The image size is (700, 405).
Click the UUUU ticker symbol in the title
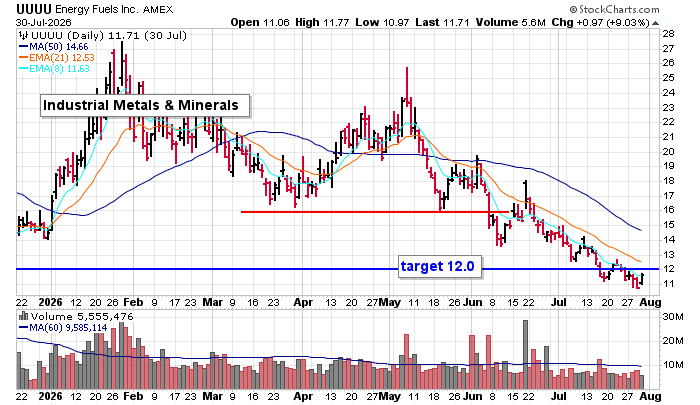pyautogui.click(x=34, y=9)
